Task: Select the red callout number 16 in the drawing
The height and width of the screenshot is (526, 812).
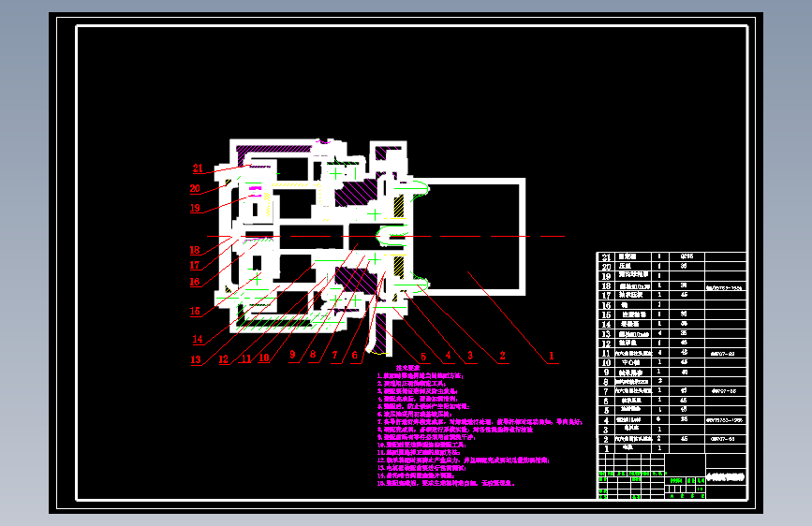Action: pyautogui.click(x=195, y=282)
